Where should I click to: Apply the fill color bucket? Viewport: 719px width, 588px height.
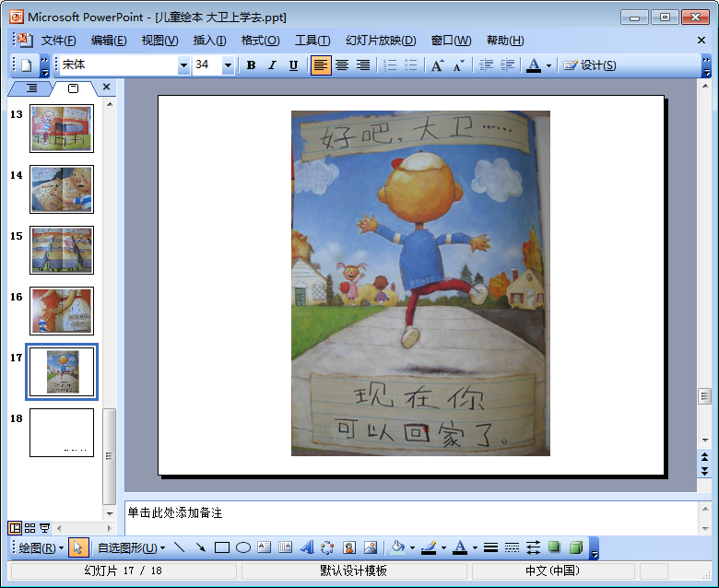pyautogui.click(x=398, y=547)
